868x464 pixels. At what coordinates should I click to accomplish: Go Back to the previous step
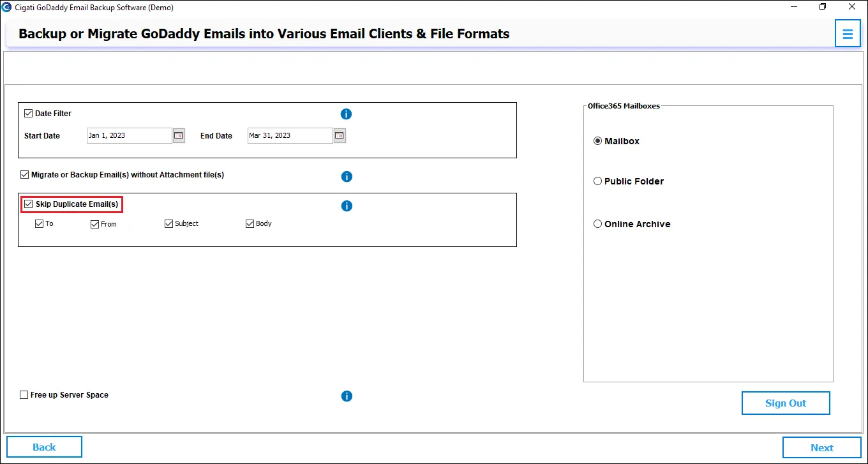pos(44,447)
